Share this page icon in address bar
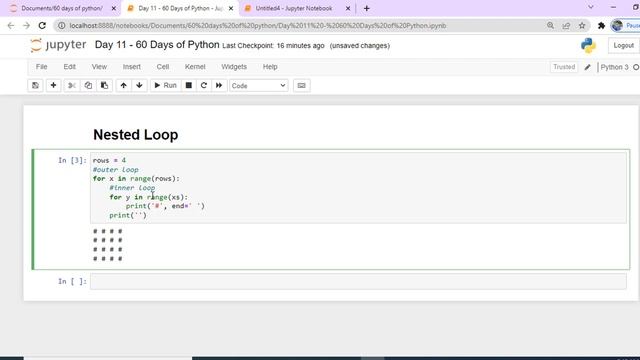The image size is (640, 360). 566,26
